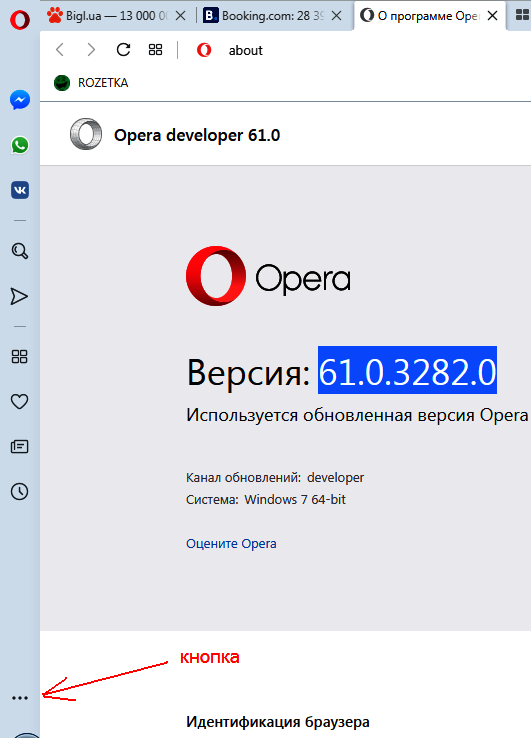Open the tab menu grid icon

tap(522, 15)
